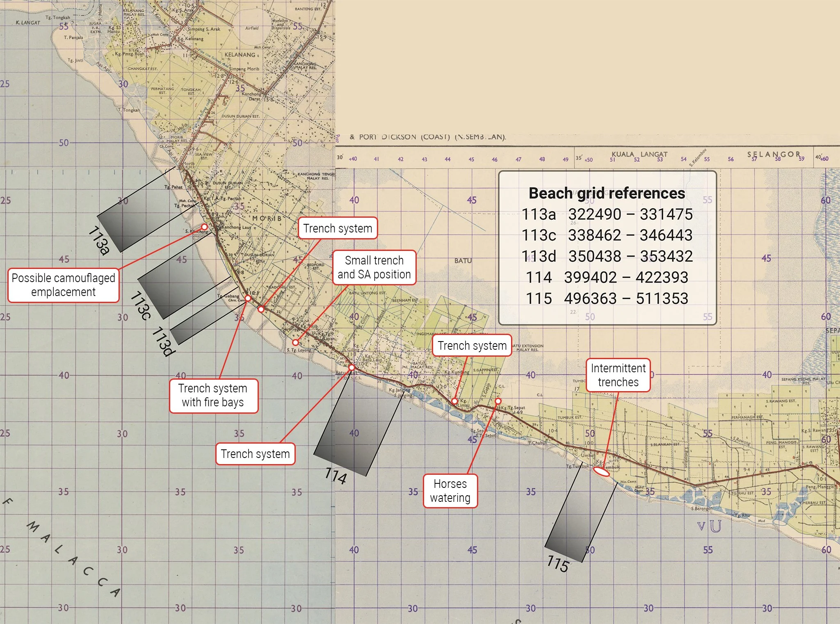Click the red marker at S. Tg. Layang
Image resolution: width=840 pixels, height=624 pixels.
coord(295,342)
